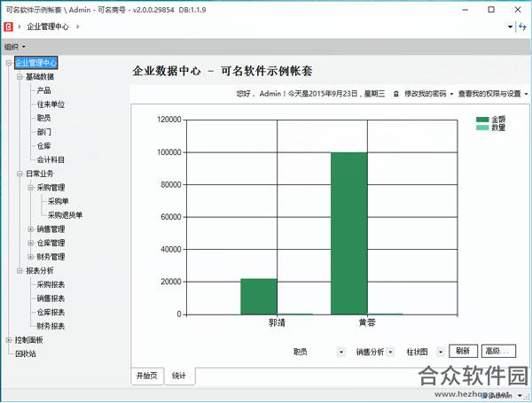Viewport: 532px width, 403px height.
Task: Click the sync arrows icon at top right
Action: 522,27
